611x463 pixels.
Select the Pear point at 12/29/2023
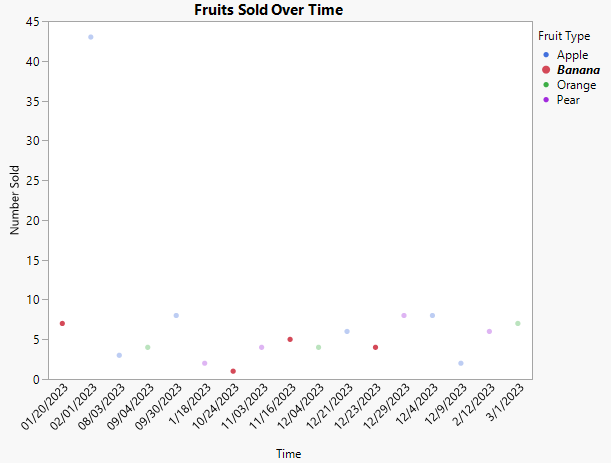coord(404,316)
